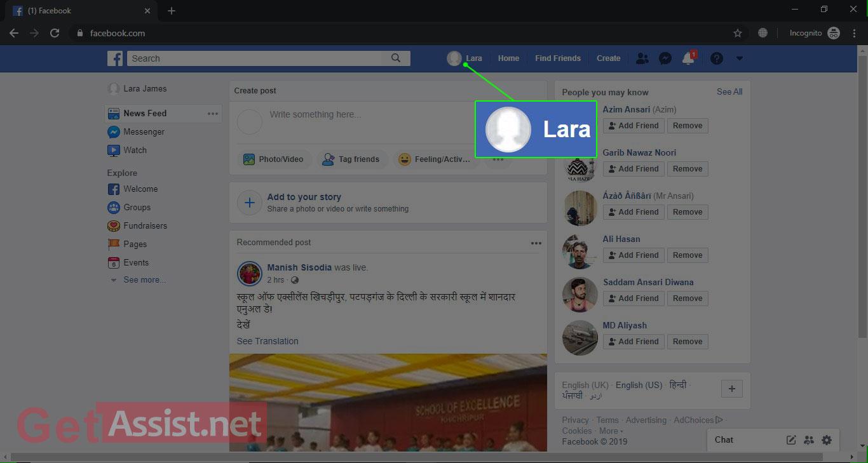
Task: Open Manish Sisodia's profile picture
Action: tap(250, 274)
